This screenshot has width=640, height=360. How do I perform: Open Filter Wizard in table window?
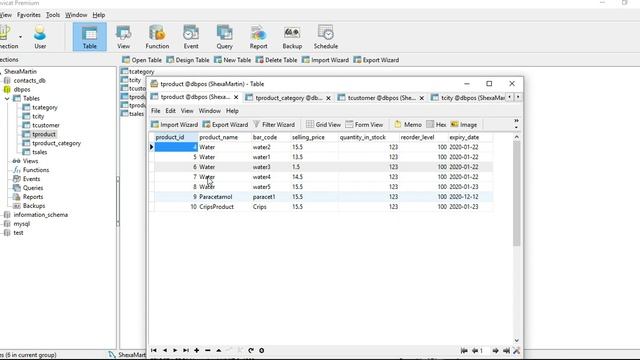point(274,124)
